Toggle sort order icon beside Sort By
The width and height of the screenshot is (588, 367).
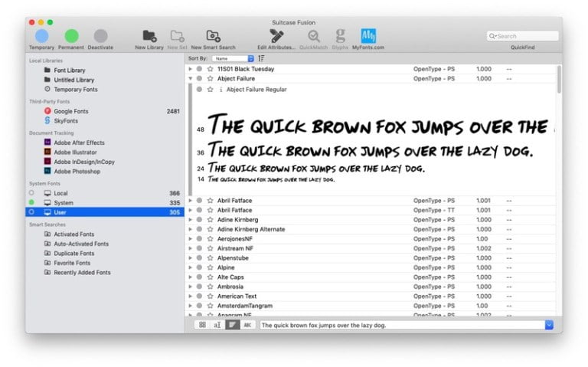pos(261,58)
